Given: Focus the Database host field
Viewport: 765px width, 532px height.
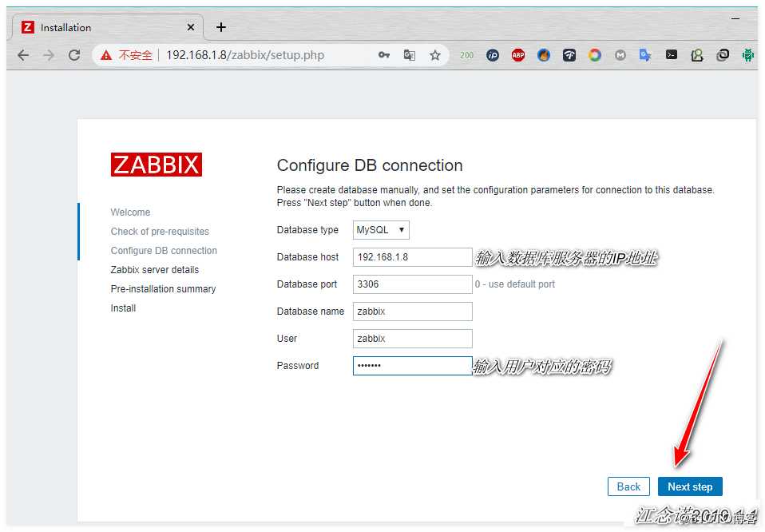Looking at the screenshot, I should pos(412,257).
